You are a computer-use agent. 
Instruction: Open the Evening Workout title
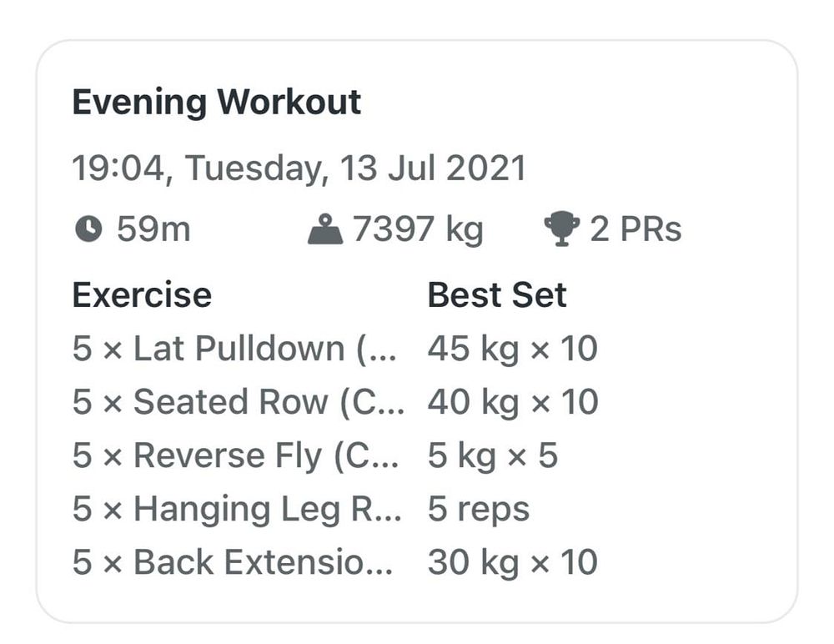pyautogui.click(x=217, y=102)
